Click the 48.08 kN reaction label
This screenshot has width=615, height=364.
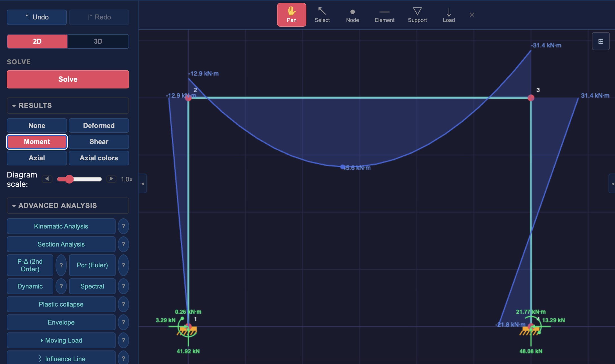click(531, 351)
